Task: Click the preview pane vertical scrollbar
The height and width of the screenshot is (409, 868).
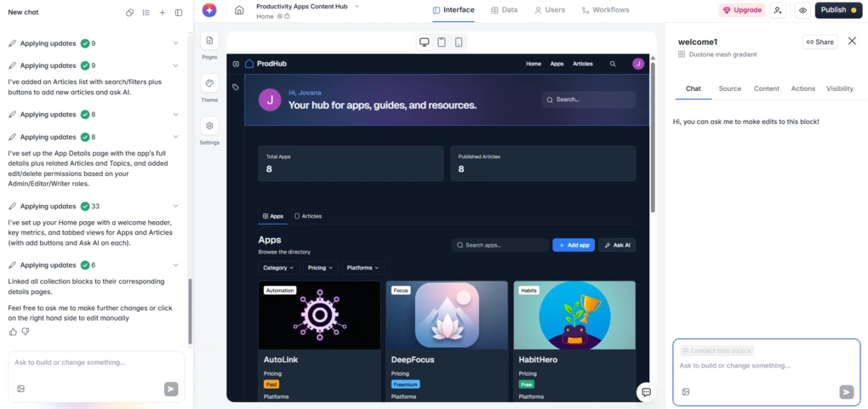Action: click(x=653, y=137)
